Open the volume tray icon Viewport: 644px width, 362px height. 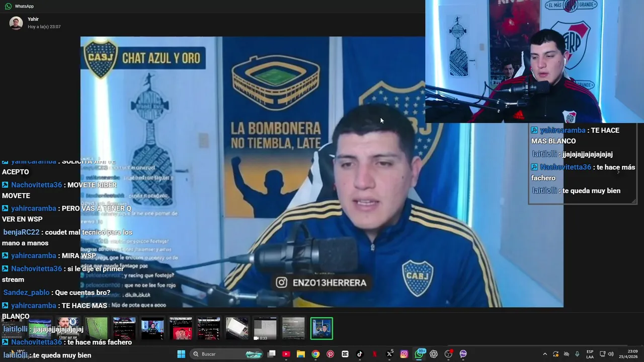coord(611,354)
